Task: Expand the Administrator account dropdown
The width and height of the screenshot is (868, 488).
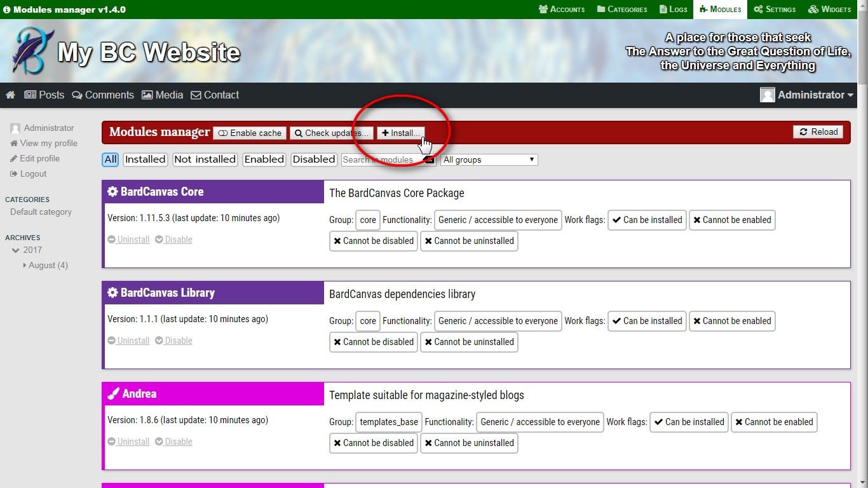Action: pyautogui.click(x=807, y=95)
